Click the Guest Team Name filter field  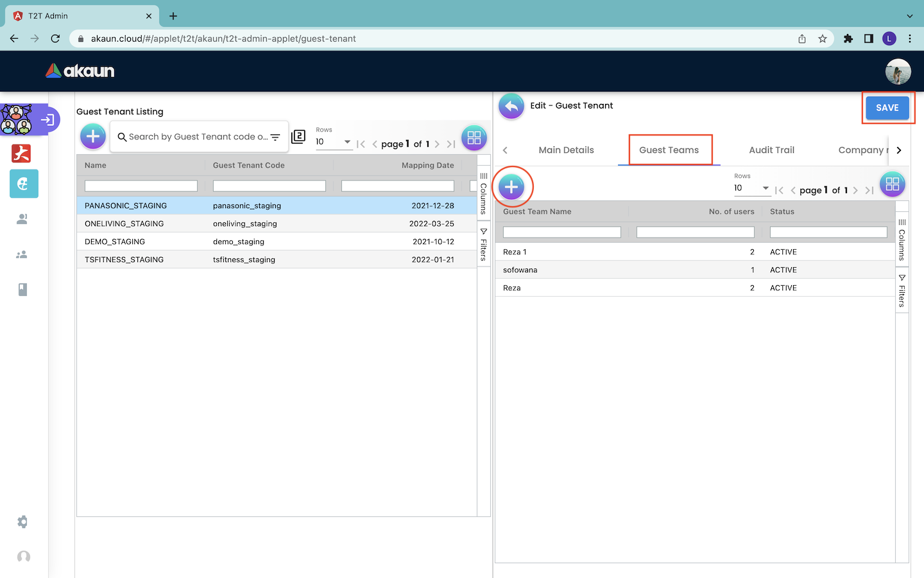click(x=561, y=232)
